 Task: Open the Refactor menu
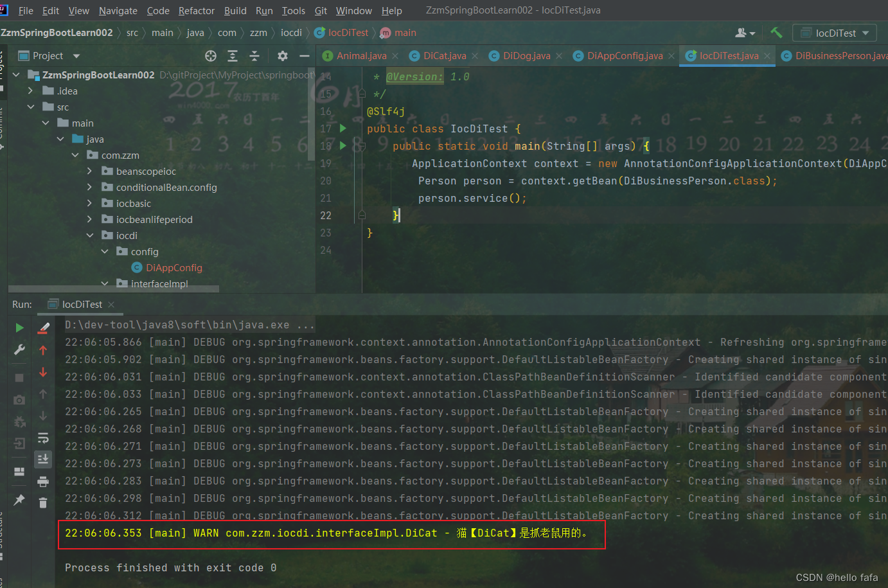coord(197,11)
